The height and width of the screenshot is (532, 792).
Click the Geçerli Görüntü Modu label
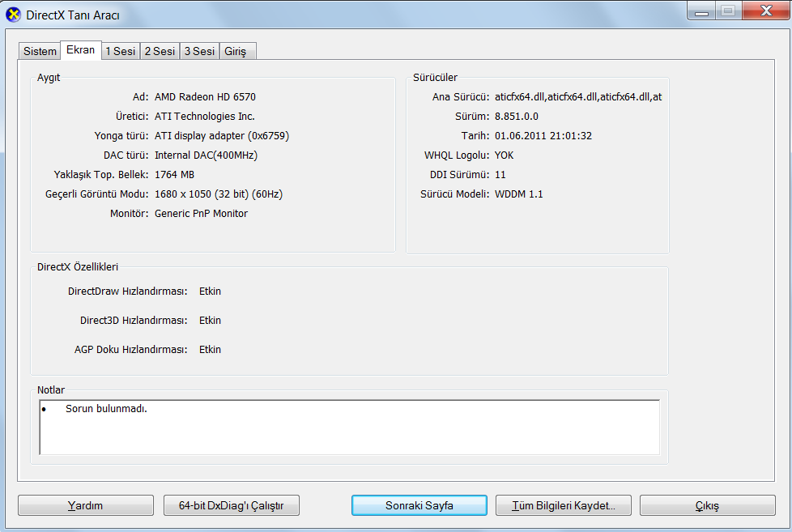(97, 194)
